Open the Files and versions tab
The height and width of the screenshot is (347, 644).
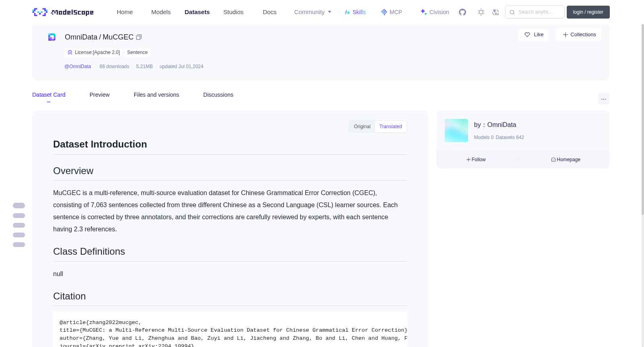pyautogui.click(x=156, y=95)
